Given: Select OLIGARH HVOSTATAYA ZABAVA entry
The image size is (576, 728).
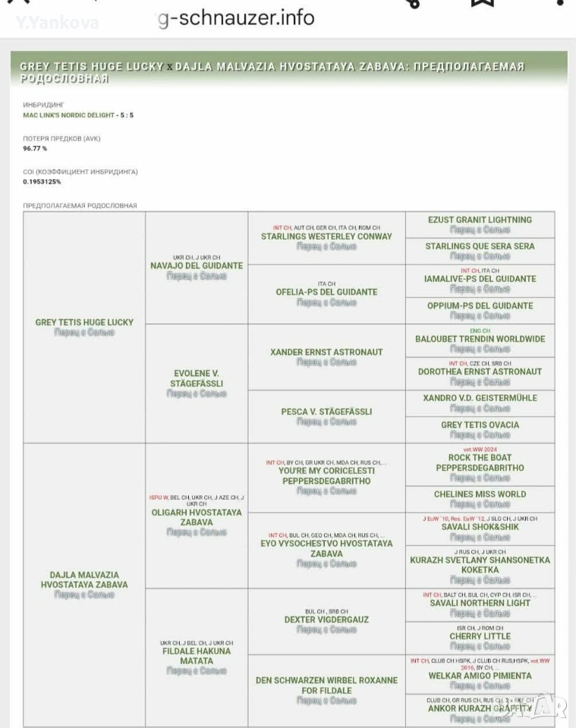Looking at the screenshot, I should click(x=197, y=517).
